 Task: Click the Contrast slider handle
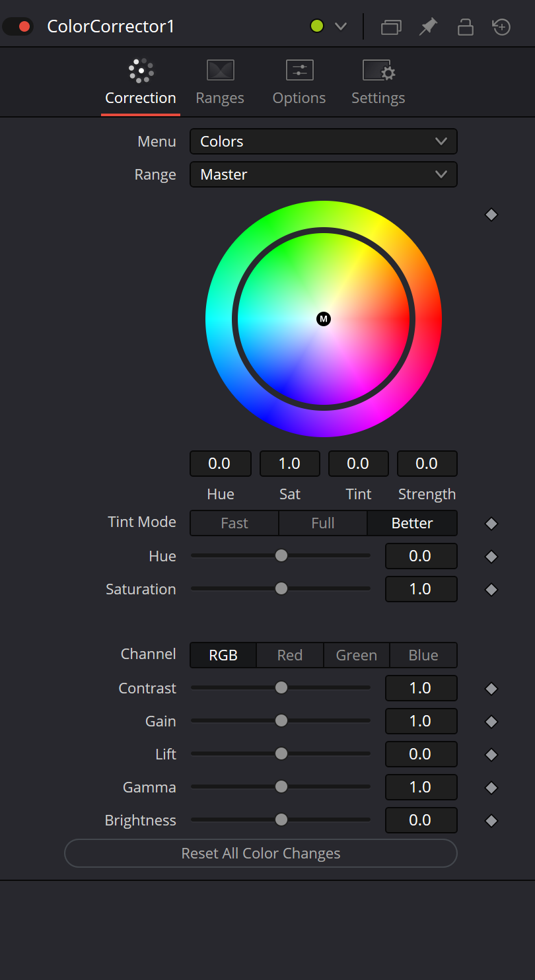pos(281,687)
